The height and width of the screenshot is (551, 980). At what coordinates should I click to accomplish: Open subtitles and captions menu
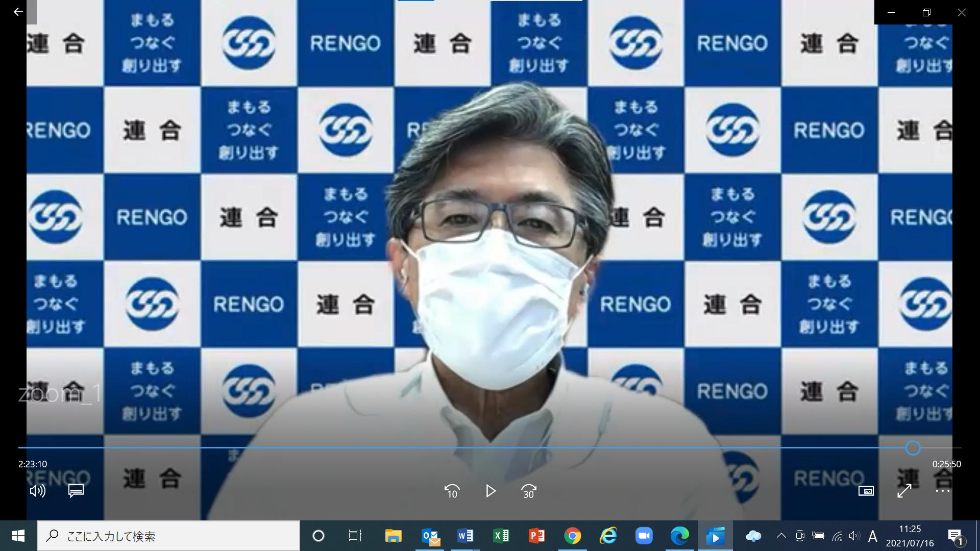coord(76,491)
